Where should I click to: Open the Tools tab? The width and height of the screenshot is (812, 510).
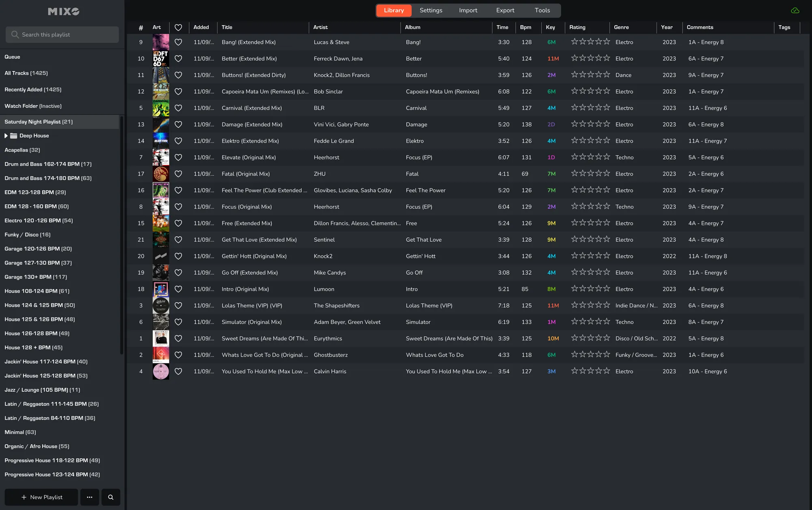pyautogui.click(x=542, y=11)
